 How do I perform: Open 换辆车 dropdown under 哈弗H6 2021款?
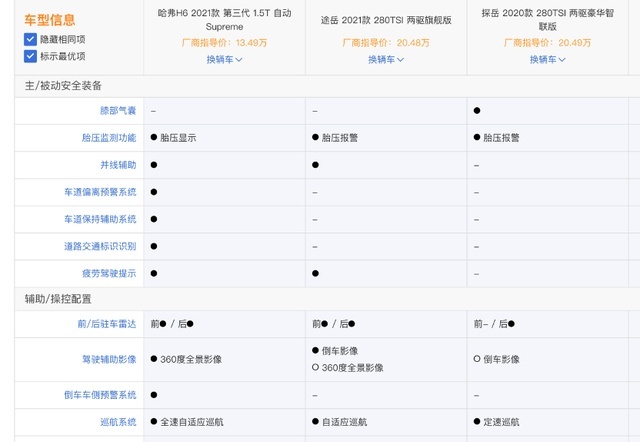[x=224, y=60]
